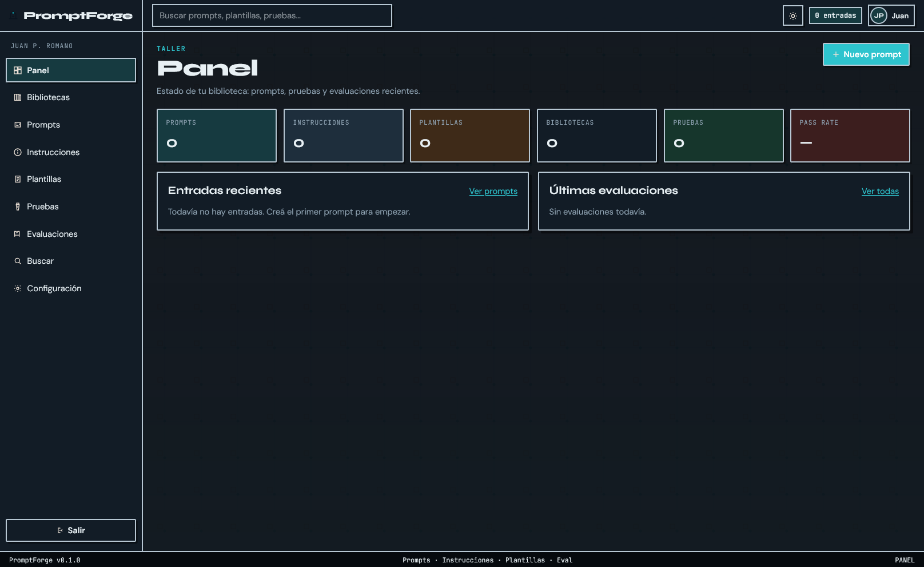924x567 pixels.
Task: Open Bibliotecas via its columns icon
Action: tap(18, 97)
